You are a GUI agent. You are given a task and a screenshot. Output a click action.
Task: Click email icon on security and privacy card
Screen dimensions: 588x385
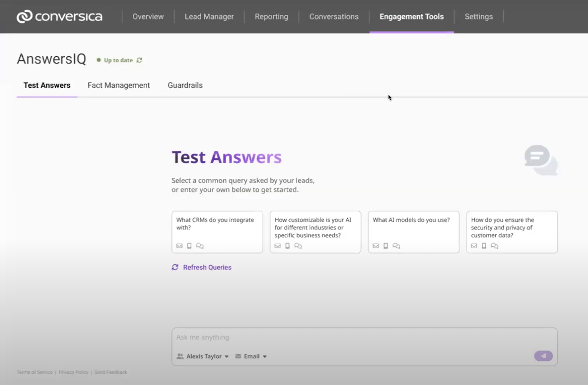pyautogui.click(x=474, y=246)
